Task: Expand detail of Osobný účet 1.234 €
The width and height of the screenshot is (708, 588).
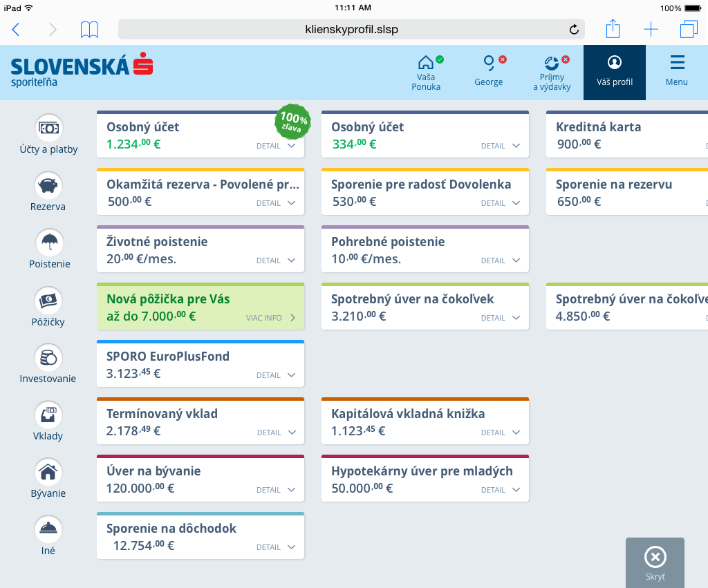Action: [x=276, y=146]
